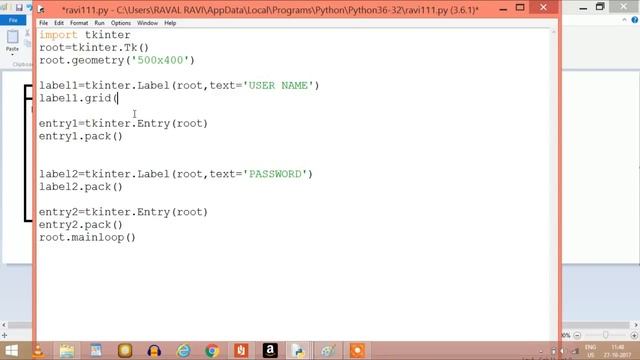Screen dimensions: 640x360
Task: Open the Amazon app on taskbar
Action: [270, 351]
